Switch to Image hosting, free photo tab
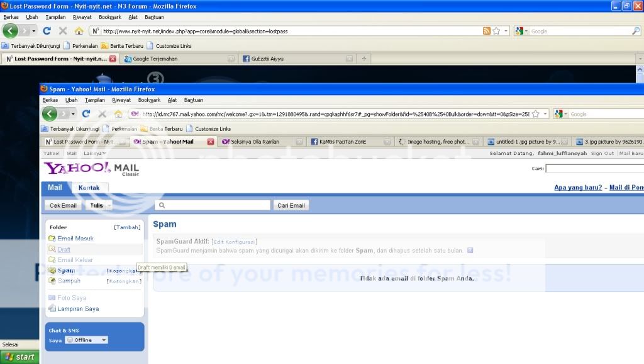This screenshot has width=644, height=364. [438, 142]
